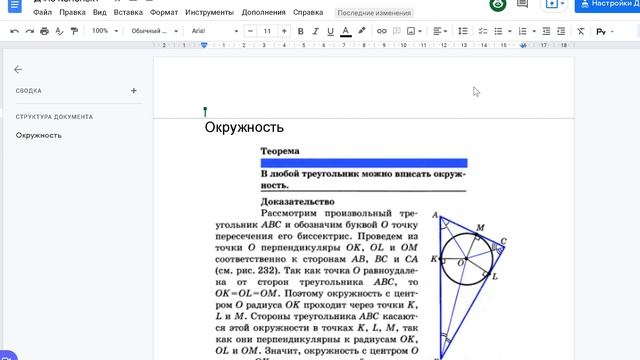Click the Undo arrow in toolbar
The image size is (640, 360).
(14, 31)
